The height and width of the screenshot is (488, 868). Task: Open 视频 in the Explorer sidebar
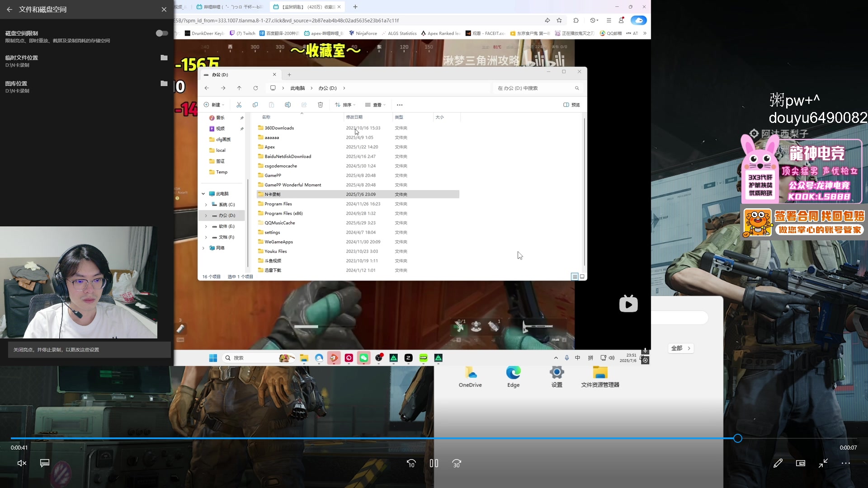click(x=220, y=128)
